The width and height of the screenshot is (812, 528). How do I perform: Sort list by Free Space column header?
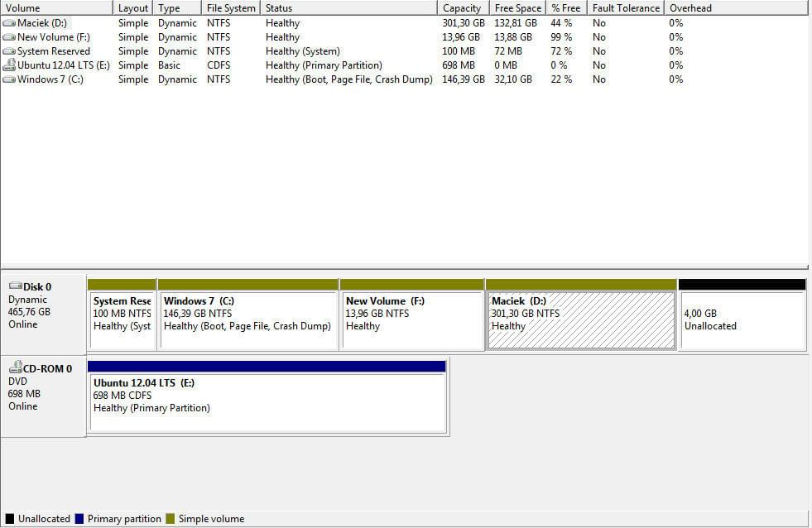click(x=517, y=7)
